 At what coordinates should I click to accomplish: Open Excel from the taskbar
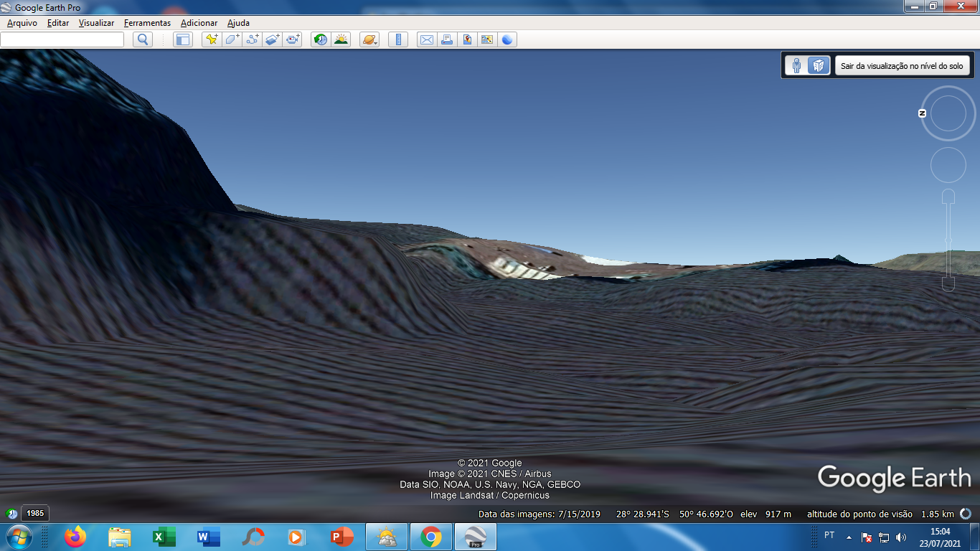[x=164, y=537]
